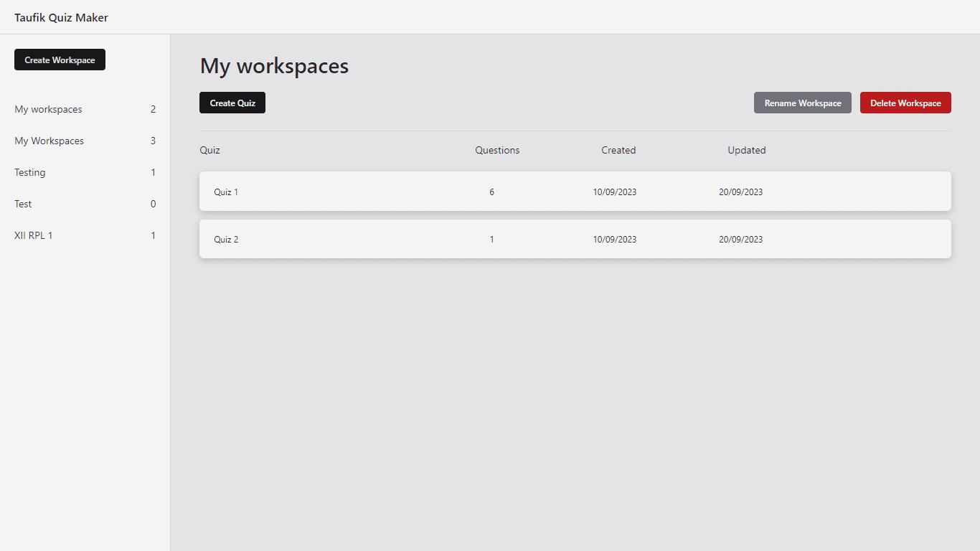Click the Questions column header
This screenshot has width=980, height=551.
[x=497, y=150]
